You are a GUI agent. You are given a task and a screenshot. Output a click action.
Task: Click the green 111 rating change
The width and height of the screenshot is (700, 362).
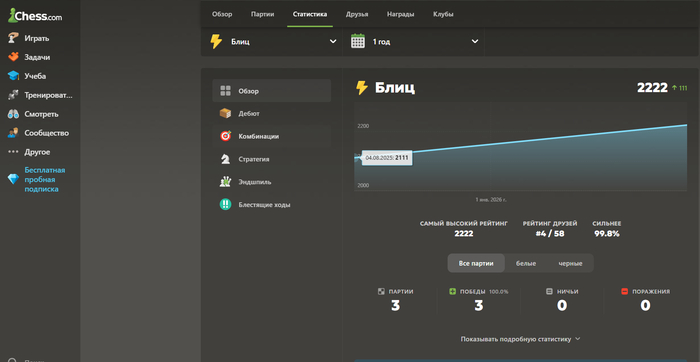pyautogui.click(x=679, y=88)
